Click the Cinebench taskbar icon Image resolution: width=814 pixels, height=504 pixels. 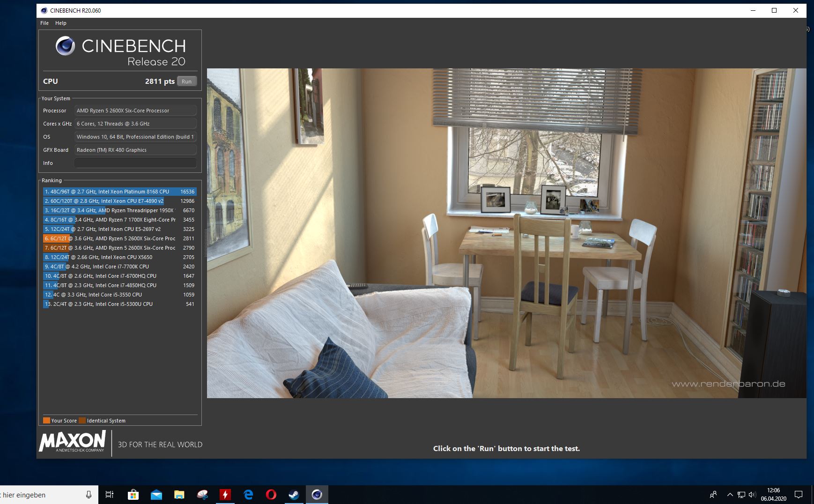[x=317, y=495]
